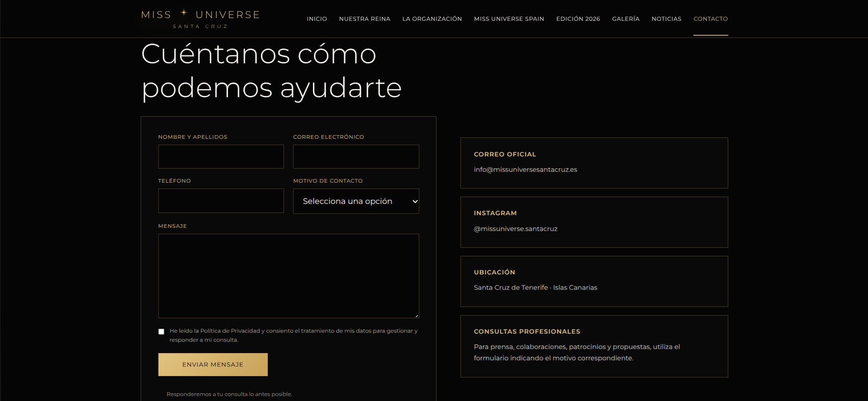Click inside the Mensaje text area
The width and height of the screenshot is (868, 401).
pos(289,276)
